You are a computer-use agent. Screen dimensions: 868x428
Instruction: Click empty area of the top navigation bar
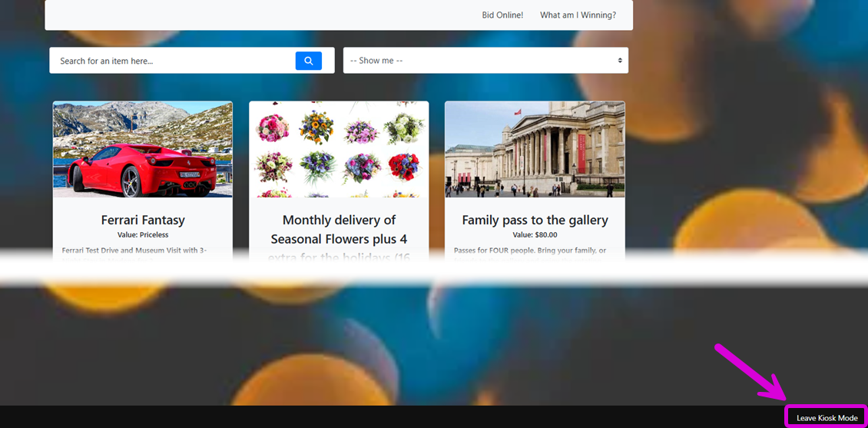[x=260, y=15]
